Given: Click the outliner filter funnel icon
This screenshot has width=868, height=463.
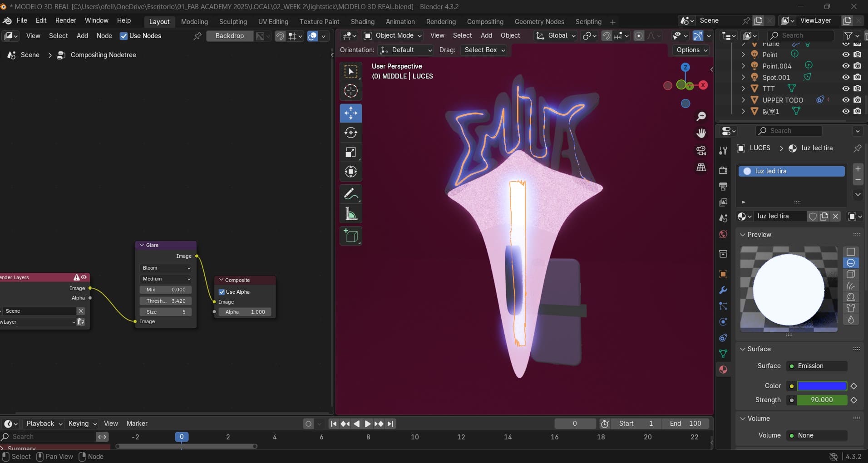Looking at the screenshot, I should coord(848,35).
